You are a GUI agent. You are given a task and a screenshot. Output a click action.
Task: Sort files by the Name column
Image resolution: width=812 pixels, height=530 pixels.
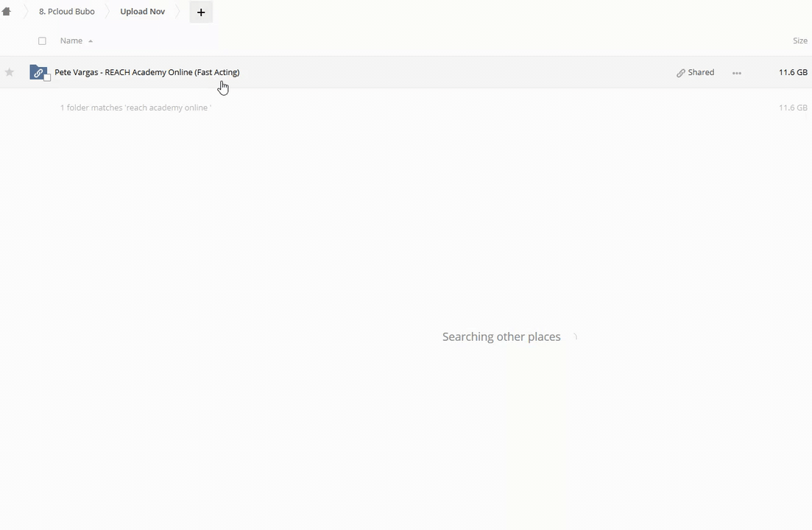point(71,41)
